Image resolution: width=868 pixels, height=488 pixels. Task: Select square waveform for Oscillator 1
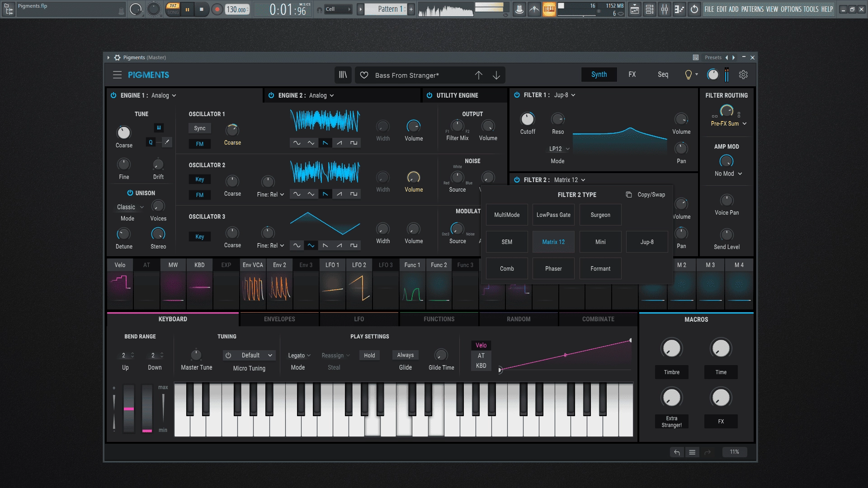(354, 143)
